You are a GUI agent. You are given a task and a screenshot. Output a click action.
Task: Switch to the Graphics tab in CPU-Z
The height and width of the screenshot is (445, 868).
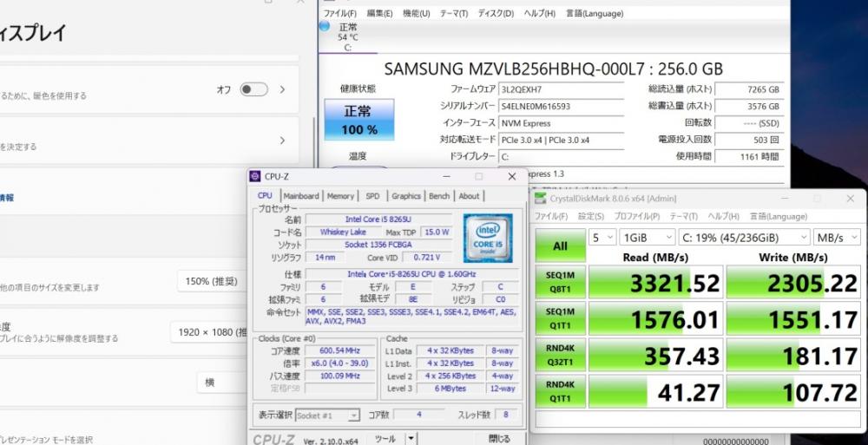point(406,196)
